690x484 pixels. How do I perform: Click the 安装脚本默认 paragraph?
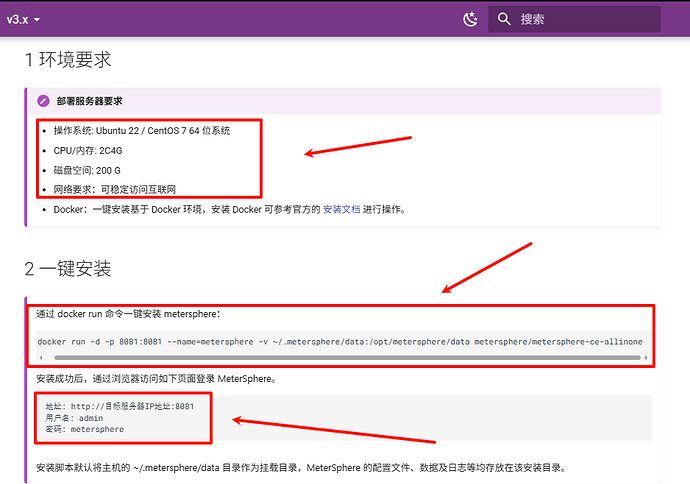click(x=302, y=468)
